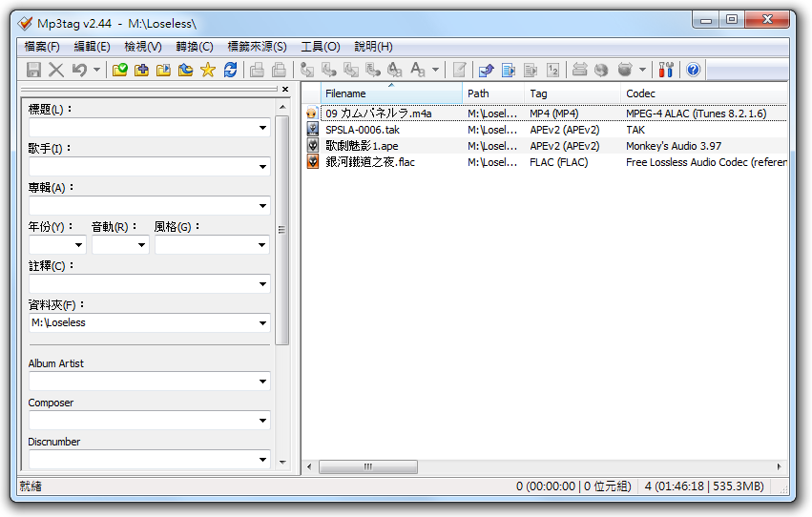Click the Text file to Tag convert icon

[373, 70]
